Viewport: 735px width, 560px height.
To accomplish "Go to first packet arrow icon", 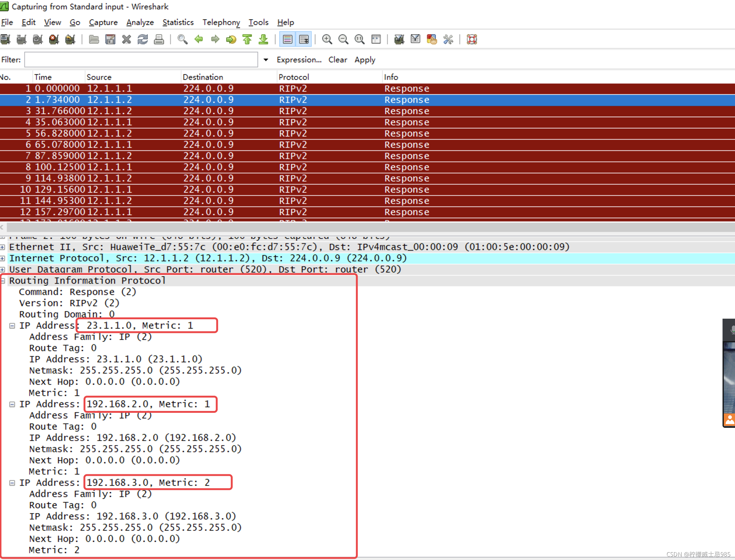I will click(x=247, y=39).
